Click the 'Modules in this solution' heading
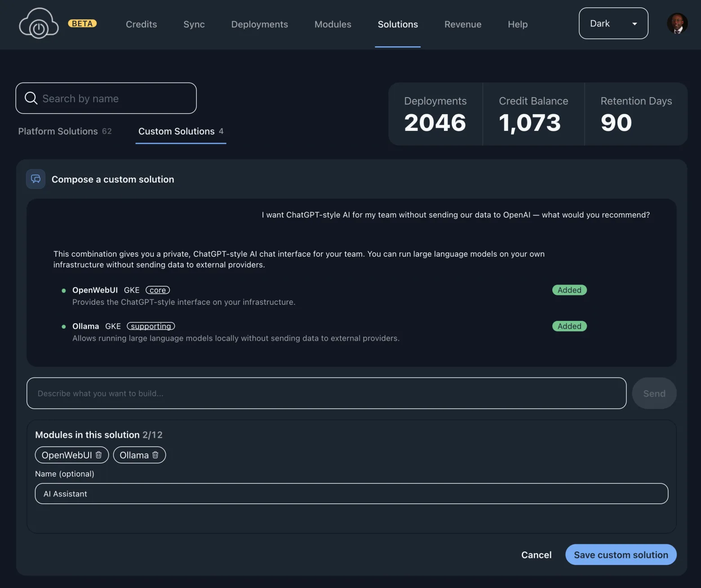Screen dimensions: 701x588 click(87, 435)
